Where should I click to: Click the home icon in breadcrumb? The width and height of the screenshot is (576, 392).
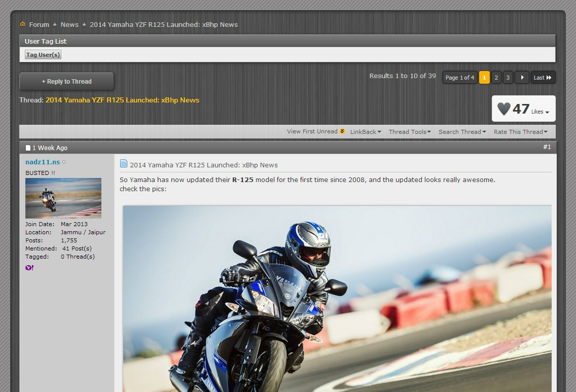pyautogui.click(x=23, y=24)
